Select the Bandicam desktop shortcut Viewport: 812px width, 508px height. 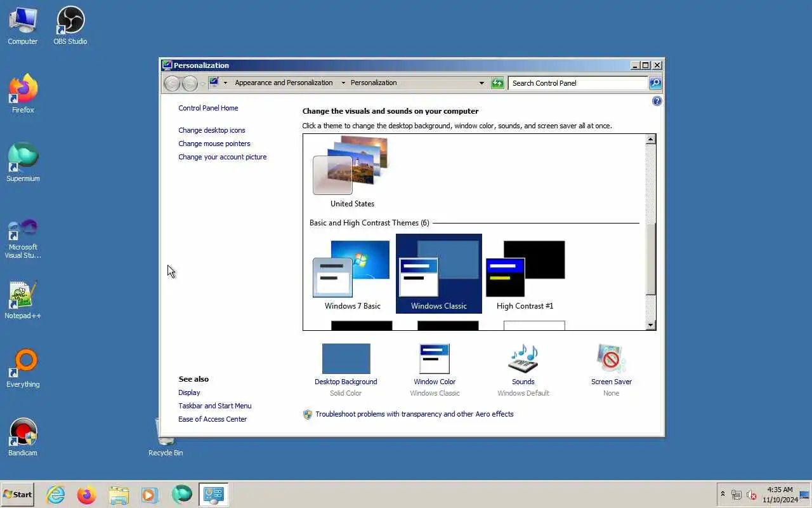[x=23, y=438]
